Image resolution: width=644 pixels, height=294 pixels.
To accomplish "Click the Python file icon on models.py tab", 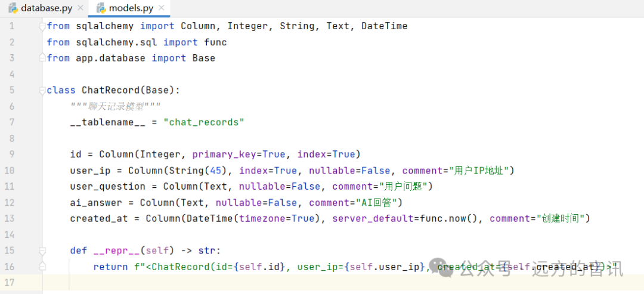I will [x=100, y=8].
